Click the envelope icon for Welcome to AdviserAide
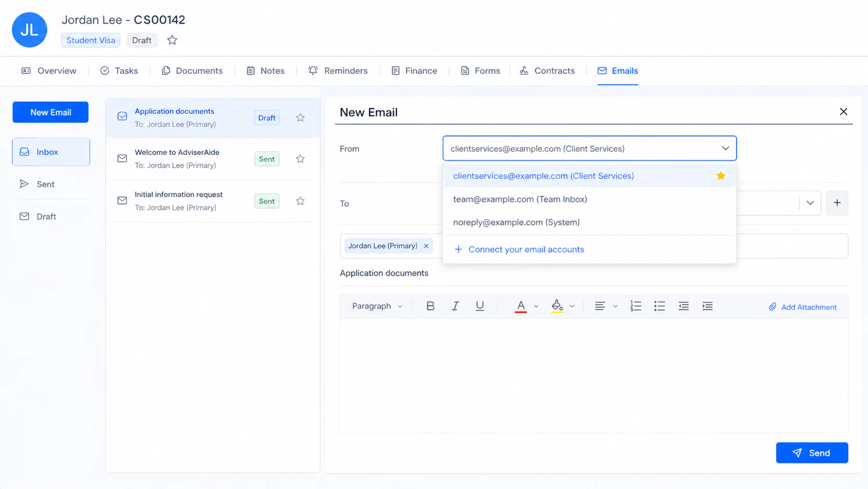This screenshot has height=489, width=868. (122, 158)
